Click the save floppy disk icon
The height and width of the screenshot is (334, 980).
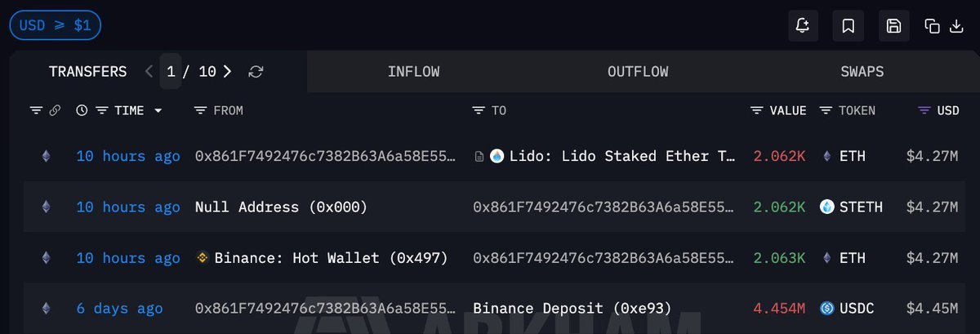pyautogui.click(x=893, y=26)
